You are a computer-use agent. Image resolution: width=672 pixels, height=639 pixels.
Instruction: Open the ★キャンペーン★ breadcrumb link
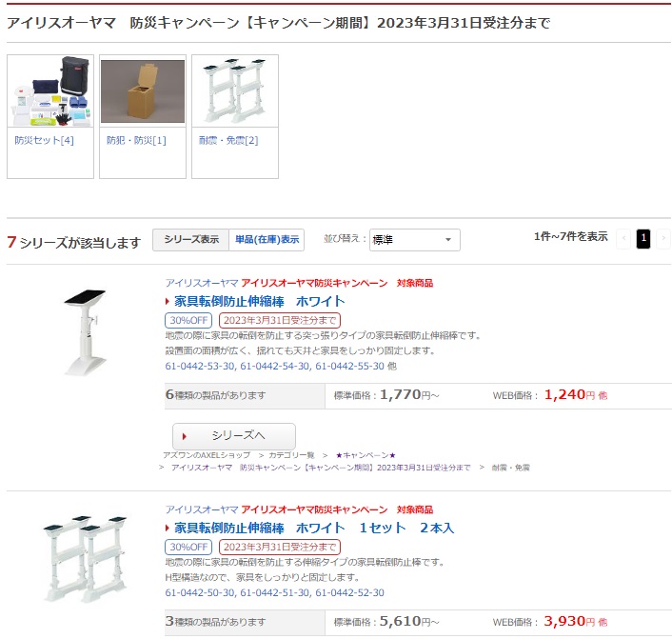[x=366, y=455]
